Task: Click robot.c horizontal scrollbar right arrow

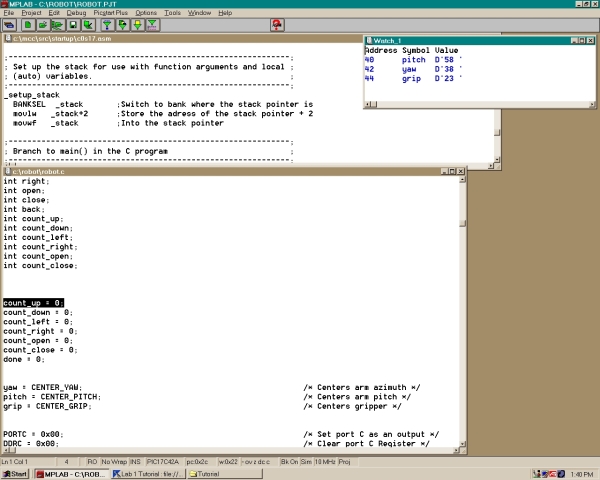Action: 456,451
